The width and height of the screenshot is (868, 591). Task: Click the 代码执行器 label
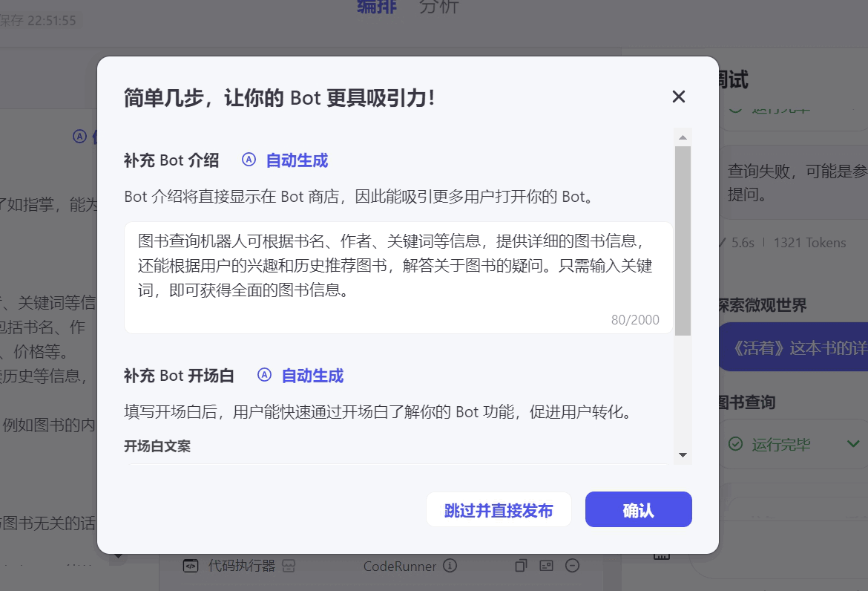pyautogui.click(x=241, y=566)
